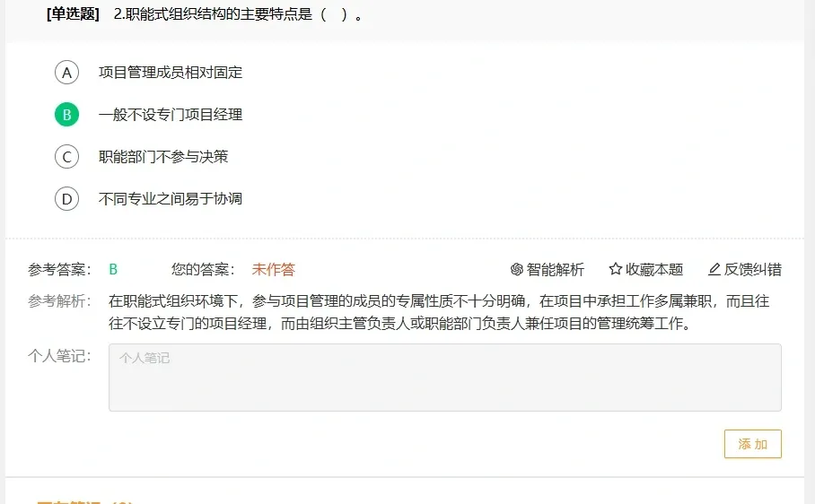Click the [单选题] question type label

point(73,14)
